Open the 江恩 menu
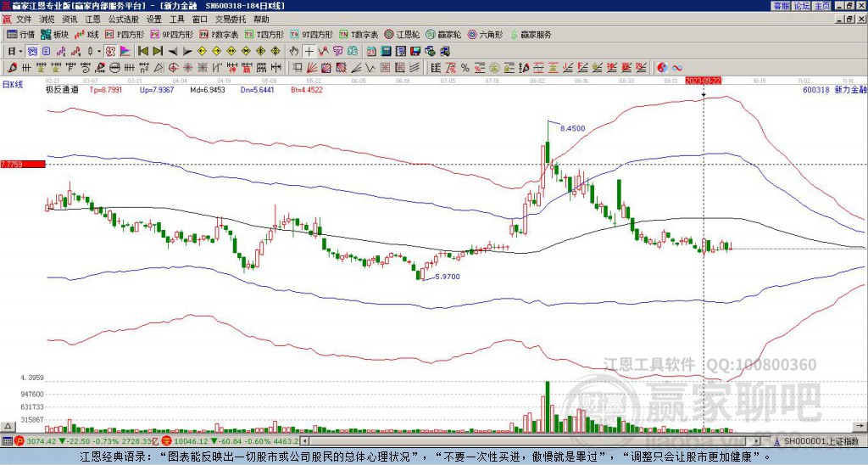 pos(92,20)
